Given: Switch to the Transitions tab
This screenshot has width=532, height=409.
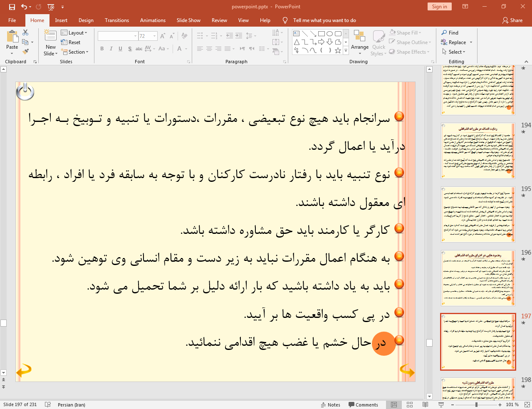Looking at the screenshot, I should pos(117,20).
